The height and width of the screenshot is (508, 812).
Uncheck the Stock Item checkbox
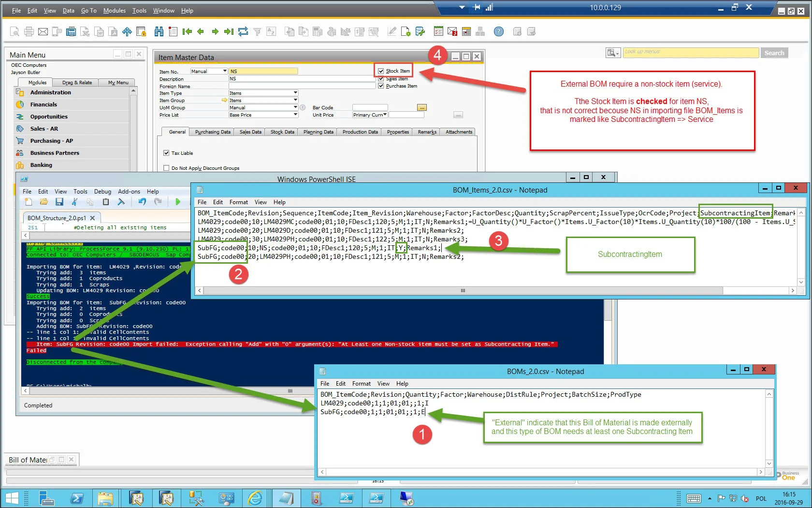(381, 71)
